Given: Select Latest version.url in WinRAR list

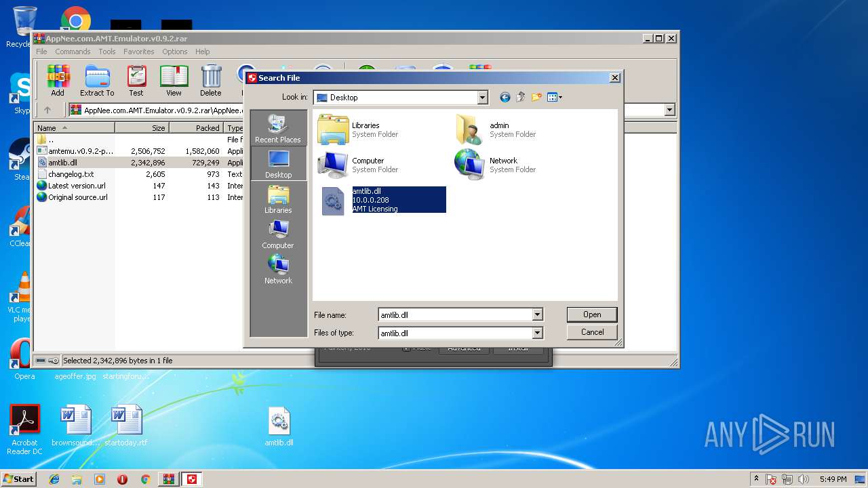Looking at the screenshot, I should [139, 186].
